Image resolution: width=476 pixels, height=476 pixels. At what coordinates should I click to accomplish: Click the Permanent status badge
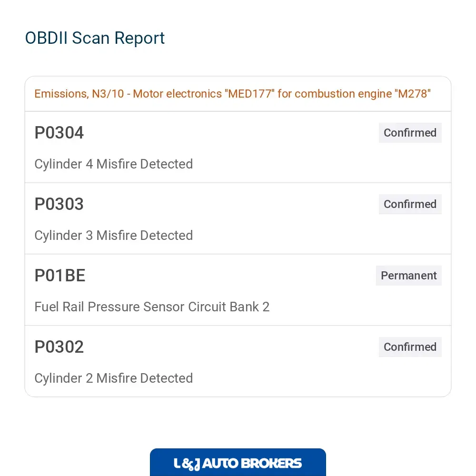(408, 275)
